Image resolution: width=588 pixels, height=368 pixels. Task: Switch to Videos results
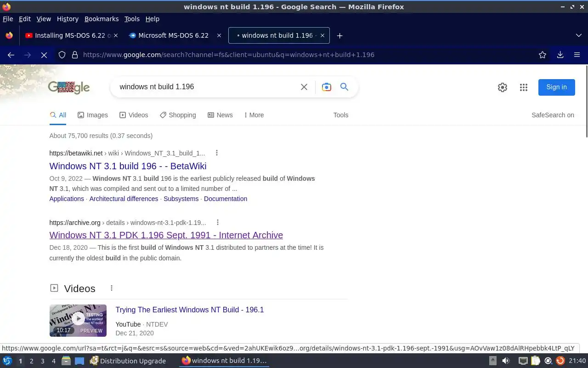click(134, 115)
